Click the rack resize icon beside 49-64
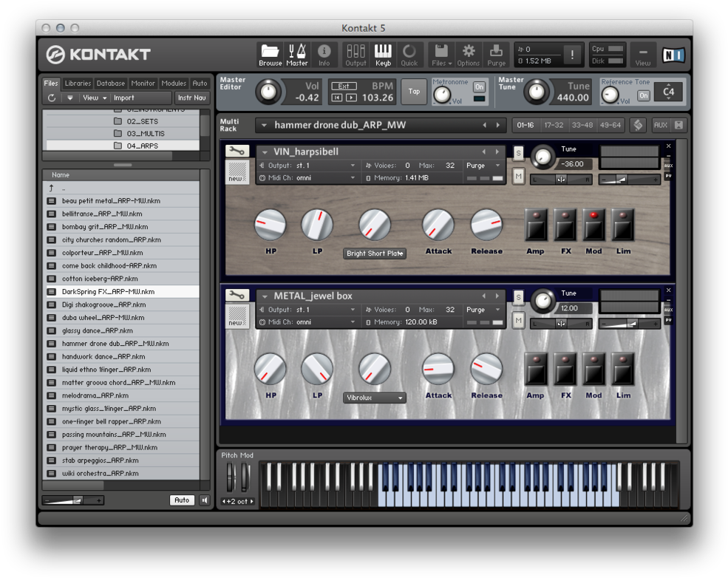Screen dimensions: 728x578 (x=638, y=125)
